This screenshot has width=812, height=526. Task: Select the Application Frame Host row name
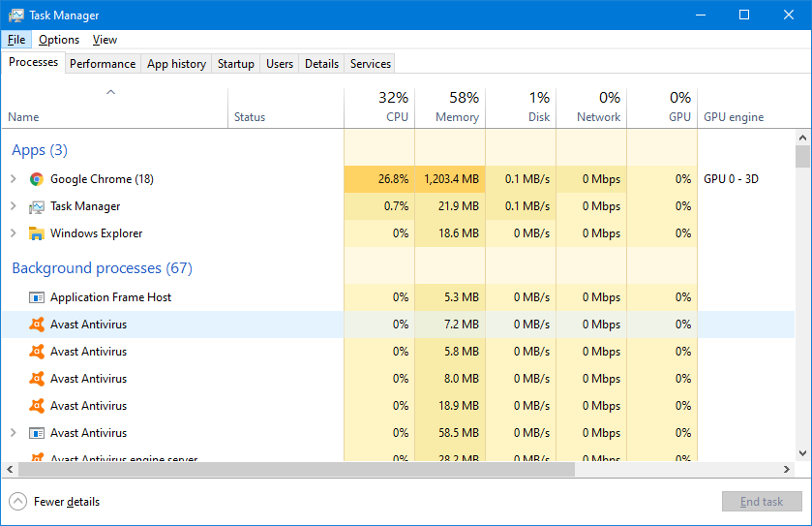click(x=111, y=297)
